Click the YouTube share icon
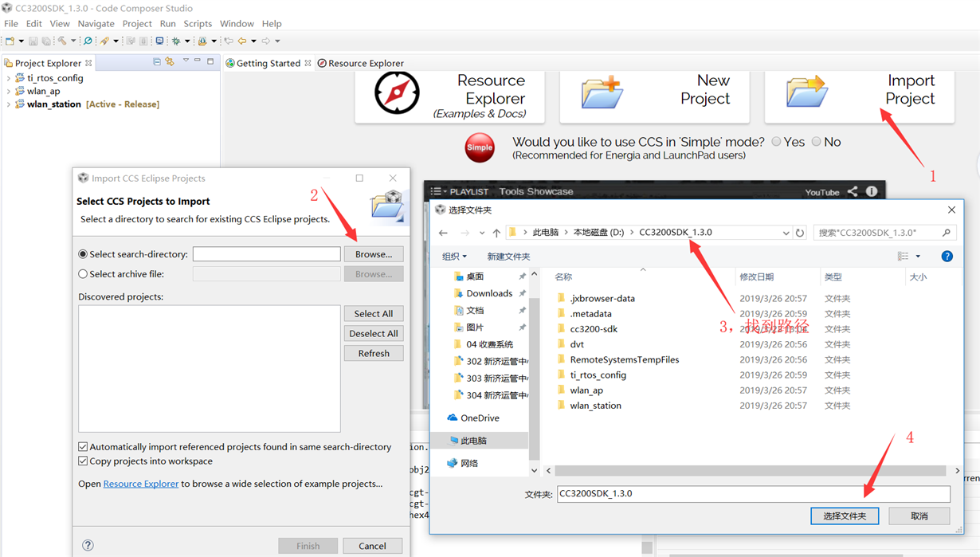The height and width of the screenshot is (557, 980). click(x=853, y=191)
